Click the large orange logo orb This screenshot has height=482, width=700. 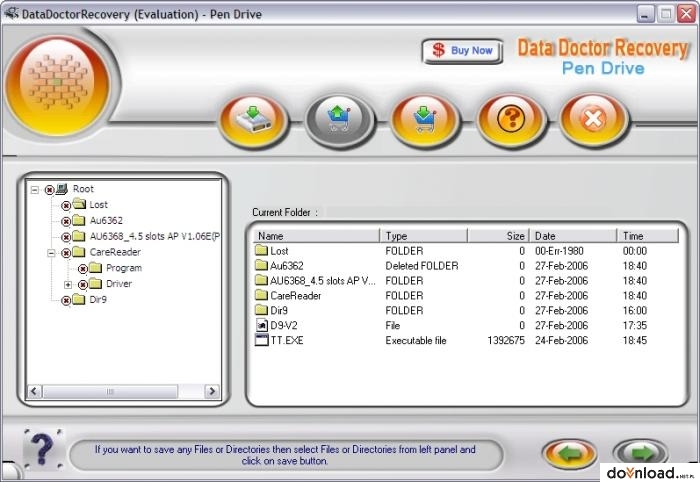click(58, 86)
